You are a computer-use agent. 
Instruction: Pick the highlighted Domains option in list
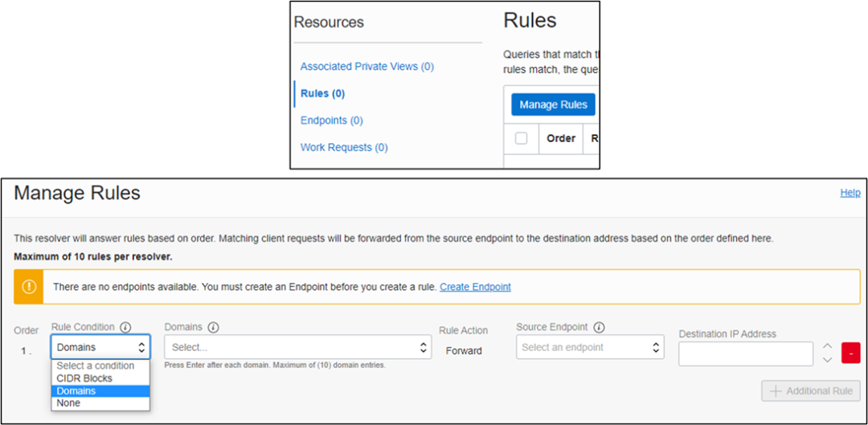[76, 391]
